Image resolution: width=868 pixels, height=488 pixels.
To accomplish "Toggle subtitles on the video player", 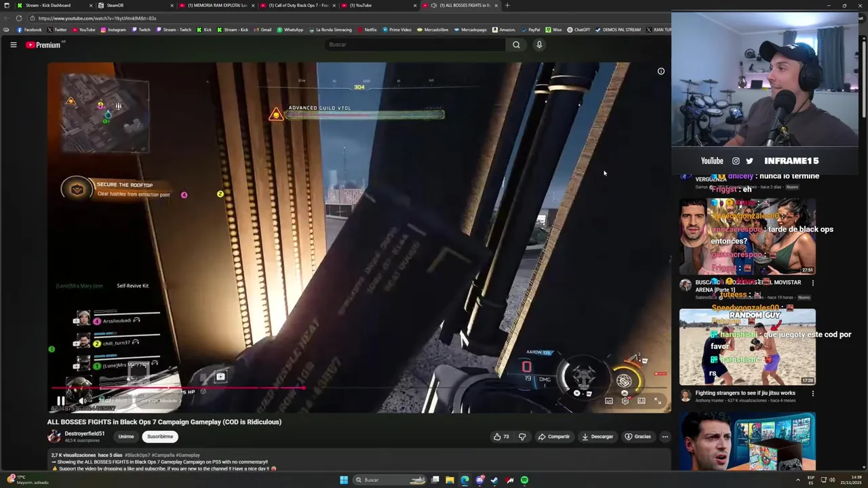I will [609, 401].
